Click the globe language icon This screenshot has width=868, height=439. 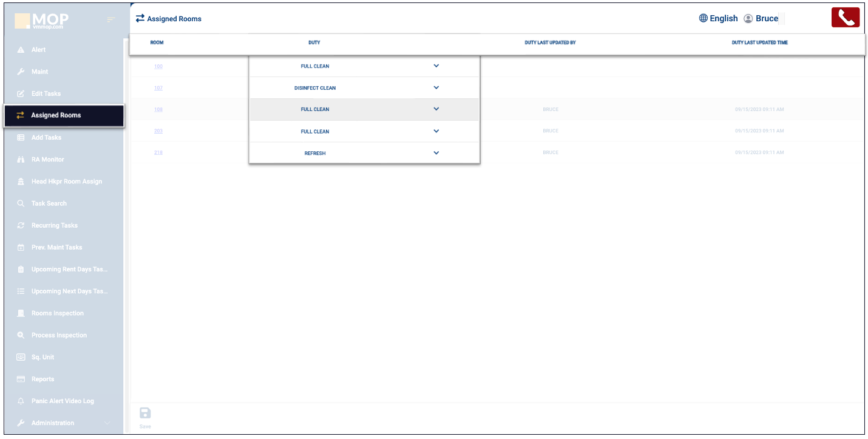(704, 18)
